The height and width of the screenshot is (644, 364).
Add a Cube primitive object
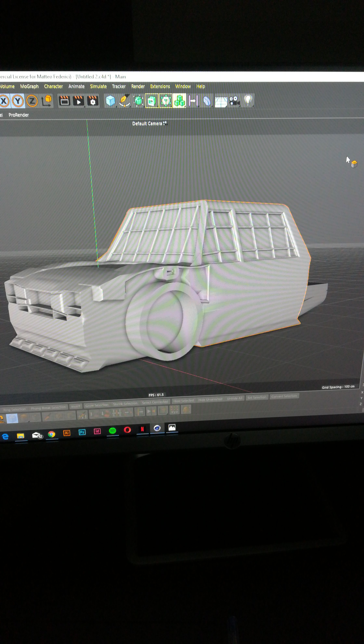(x=110, y=101)
